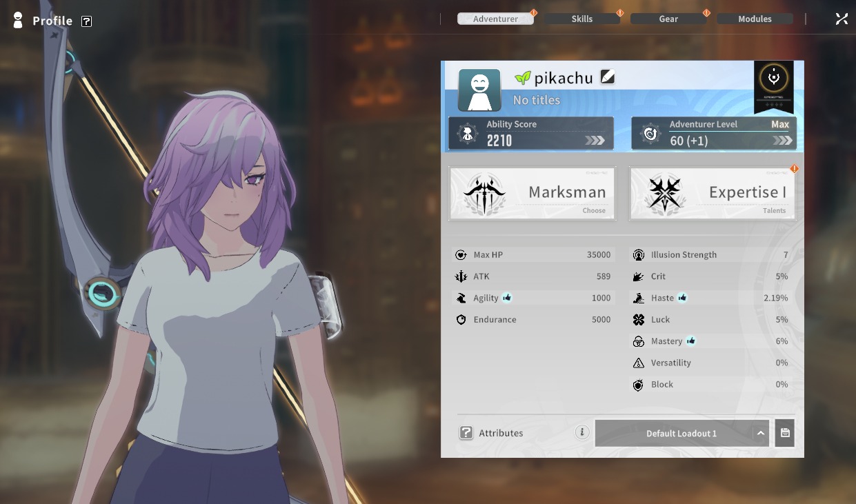The height and width of the screenshot is (504, 856).
Task: Click the Haste value 2.19%
Action: (x=776, y=298)
